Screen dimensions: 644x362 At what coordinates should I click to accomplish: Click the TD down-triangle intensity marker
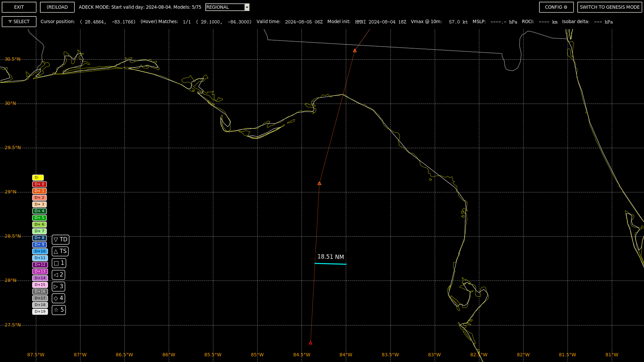click(x=61, y=240)
